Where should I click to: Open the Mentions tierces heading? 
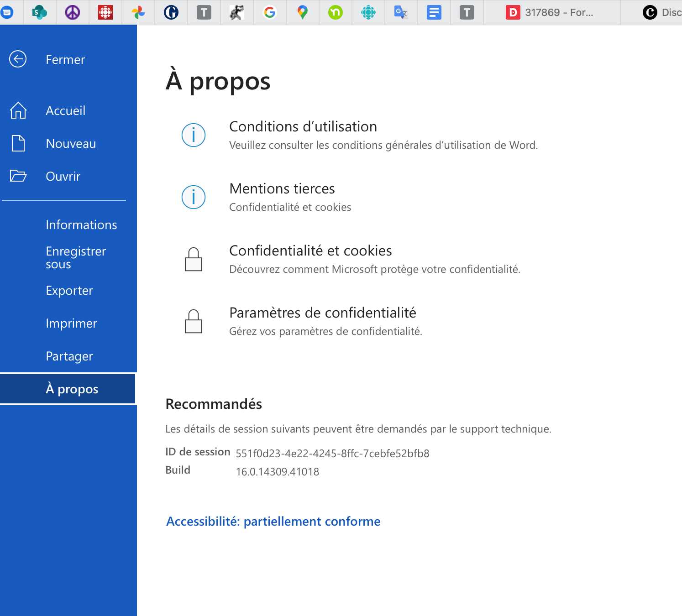(x=282, y=188)
